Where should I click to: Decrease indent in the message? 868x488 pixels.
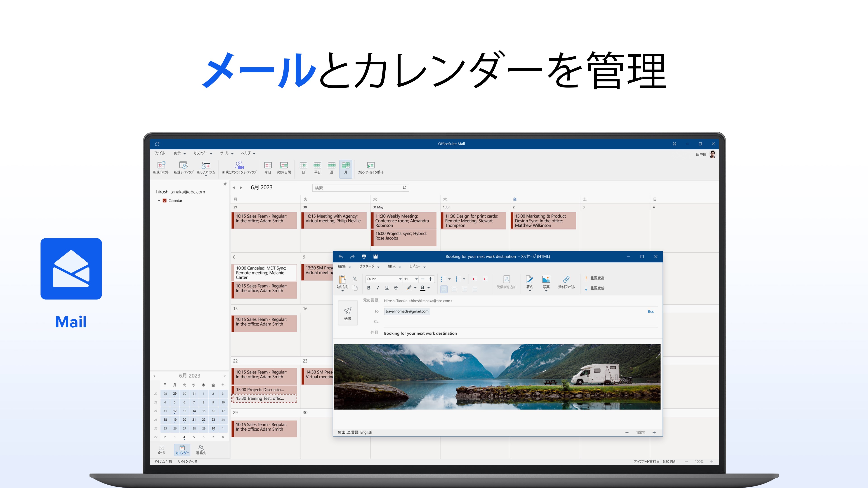pyautogui.click(x=475, y=279)
